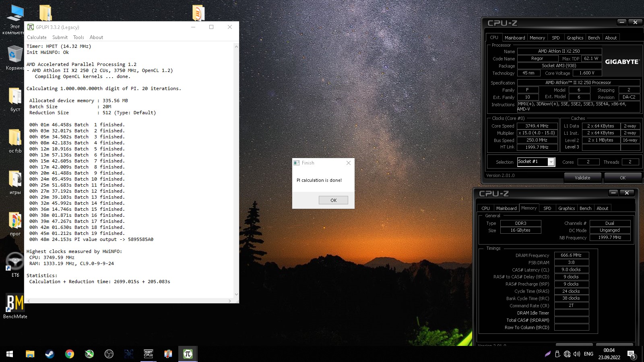644x362 pixels.
Task: Open the desktop folder icon beside Этот компьютер
Action: 45,13
